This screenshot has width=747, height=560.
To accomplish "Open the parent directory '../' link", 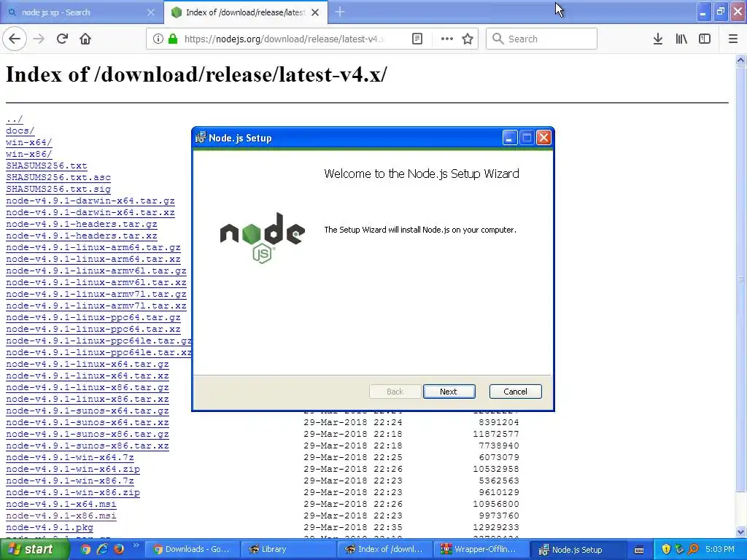I will [x=15, y=119].
